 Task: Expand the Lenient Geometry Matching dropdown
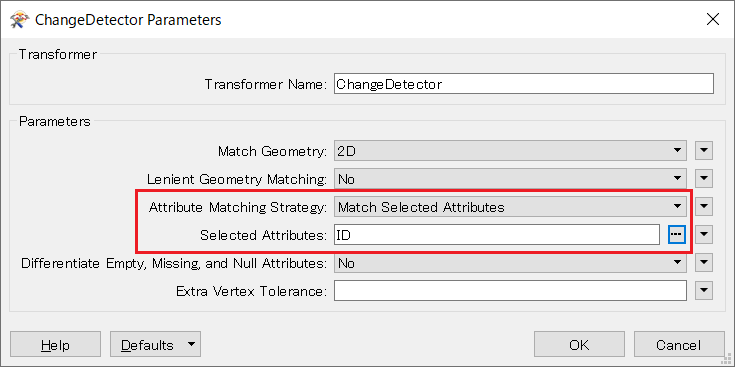[510, 179]
